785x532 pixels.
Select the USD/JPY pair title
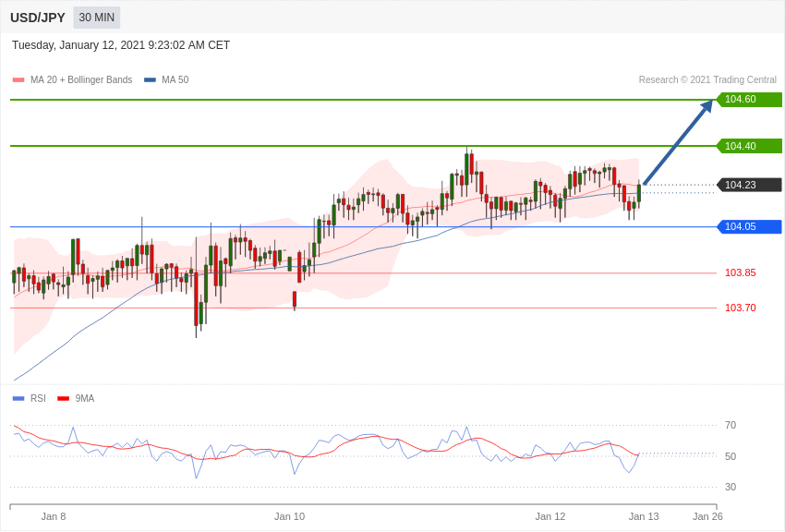[38, 18]
